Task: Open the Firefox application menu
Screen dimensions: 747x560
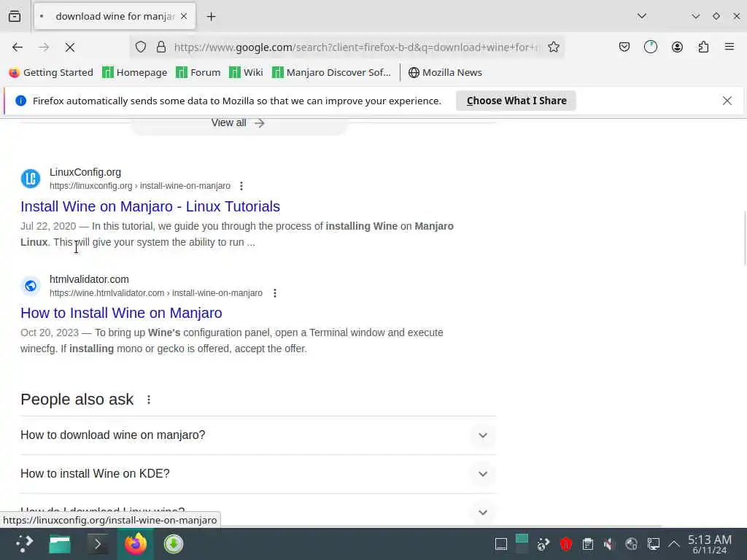Action: 729,47
